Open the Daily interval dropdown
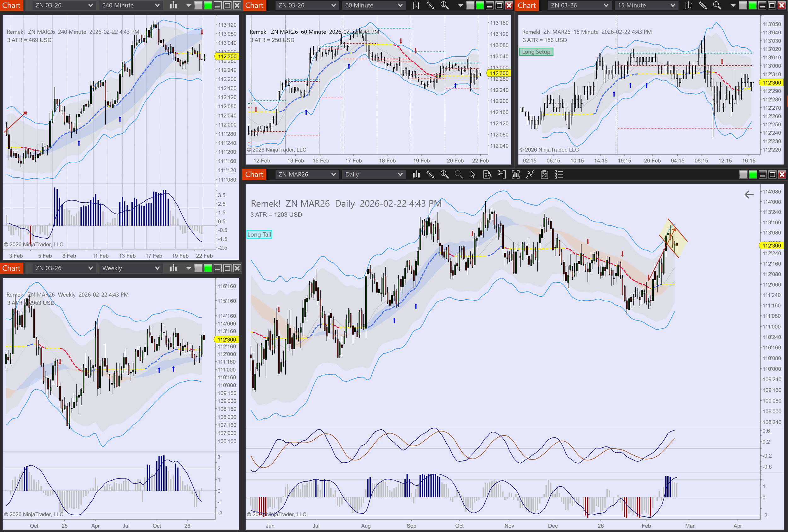This screenshot has height=532, width=788. (373, 174)
